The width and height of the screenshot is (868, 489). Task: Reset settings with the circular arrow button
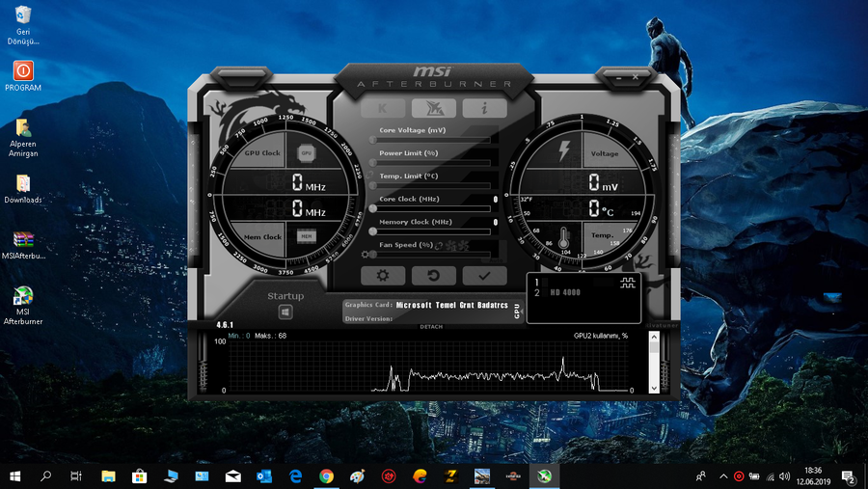[x=433, y=275]
